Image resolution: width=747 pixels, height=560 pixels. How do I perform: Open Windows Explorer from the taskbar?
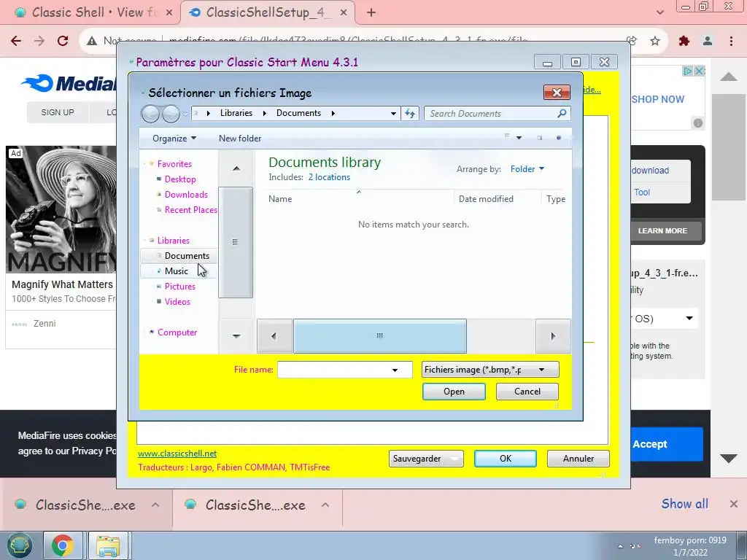(x=108, y=545)
